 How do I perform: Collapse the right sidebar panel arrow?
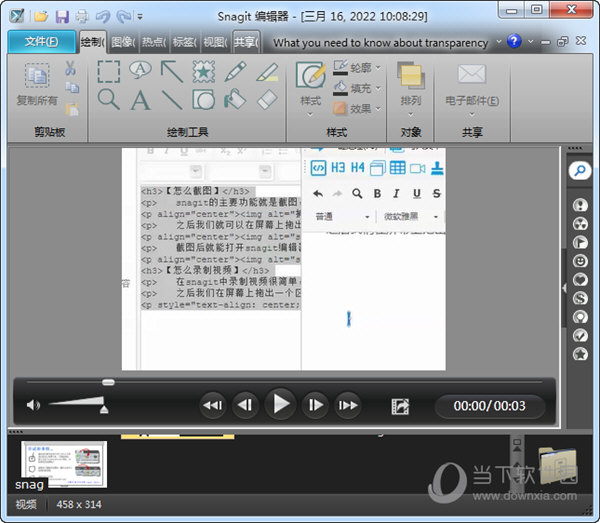pos(564,288)
